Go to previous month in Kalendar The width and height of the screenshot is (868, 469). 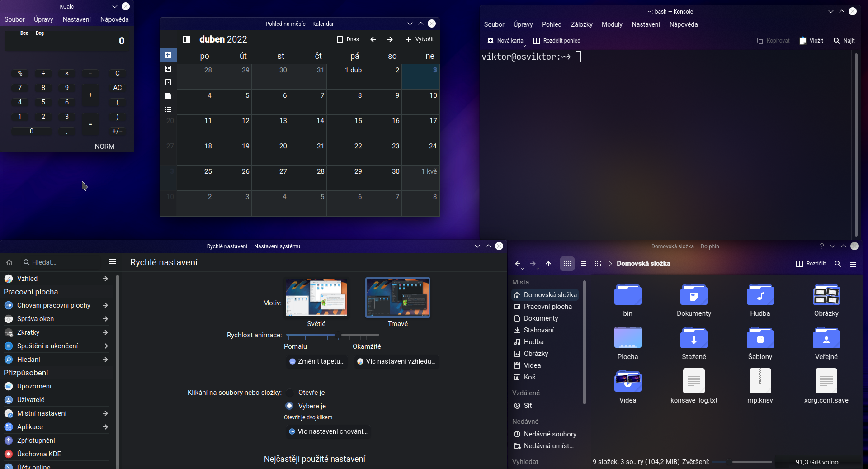pos(373,39)
